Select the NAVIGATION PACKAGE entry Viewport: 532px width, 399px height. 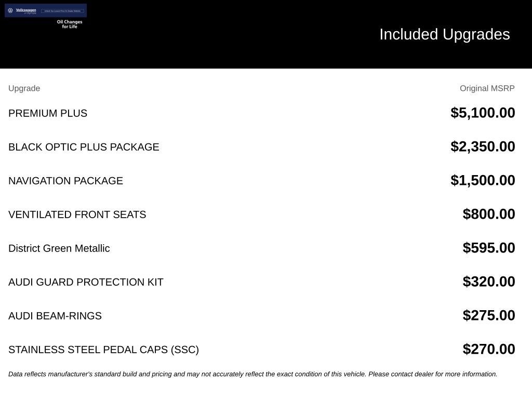tap(66, 180)
